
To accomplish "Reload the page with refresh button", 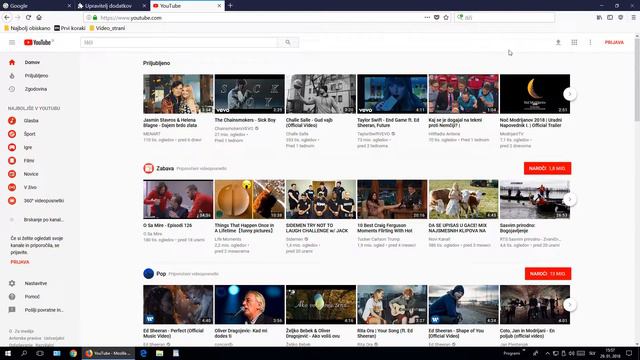I will [28, 18].
